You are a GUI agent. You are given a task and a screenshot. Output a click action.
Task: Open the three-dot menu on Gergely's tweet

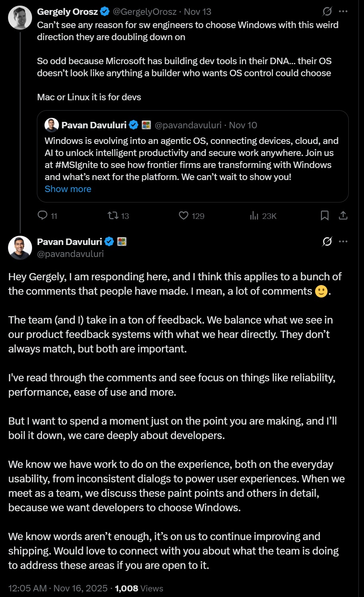pyautogui.click(x=343, y=12)
